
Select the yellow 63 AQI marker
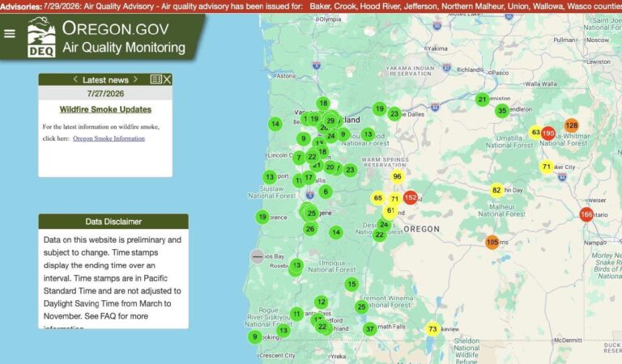[535, 133]
